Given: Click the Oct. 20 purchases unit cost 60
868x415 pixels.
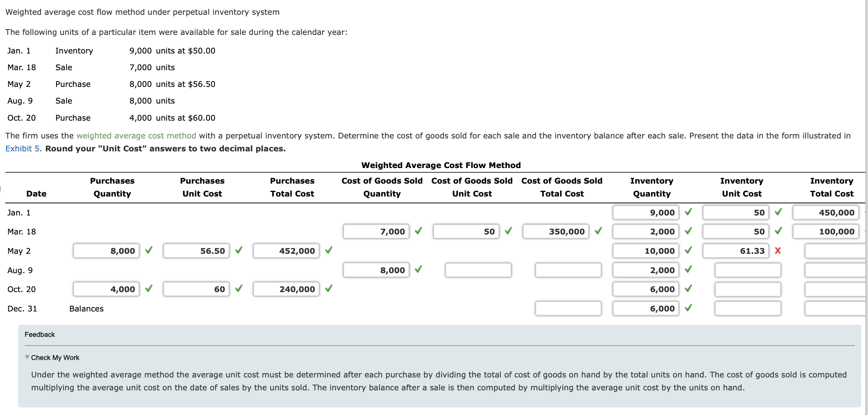Looking at the screenshot, I should 196,289.
